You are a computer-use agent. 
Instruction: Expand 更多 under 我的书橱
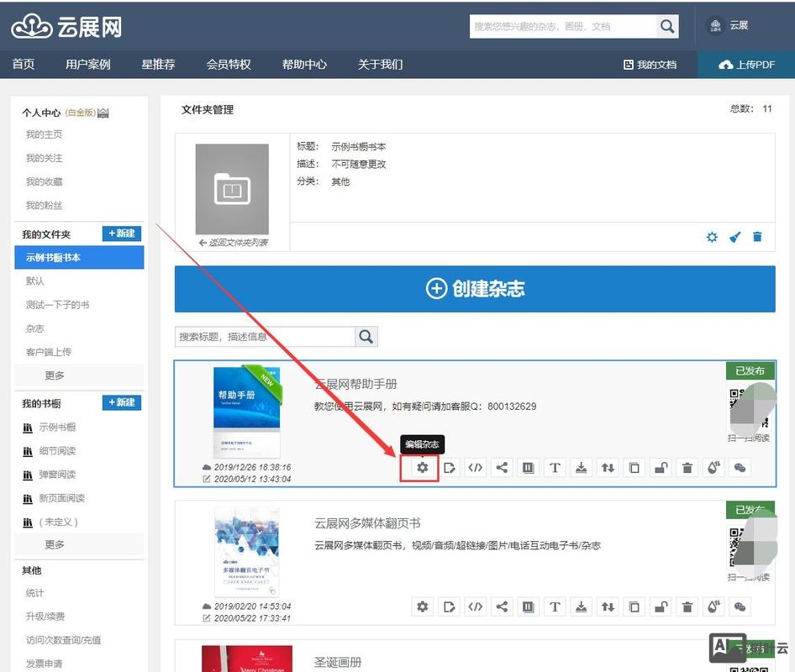54,544
